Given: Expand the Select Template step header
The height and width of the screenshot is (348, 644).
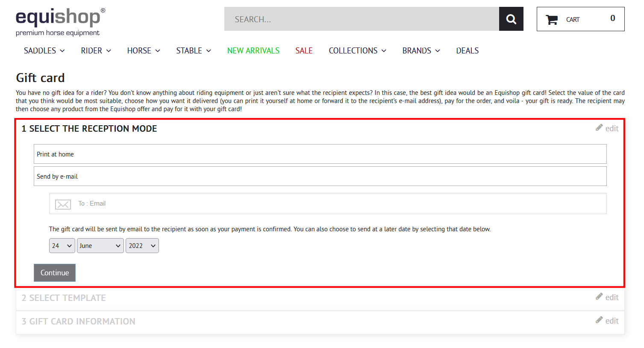Looking at the screenshot, I should pyautogui.click(x=64, y=298).
